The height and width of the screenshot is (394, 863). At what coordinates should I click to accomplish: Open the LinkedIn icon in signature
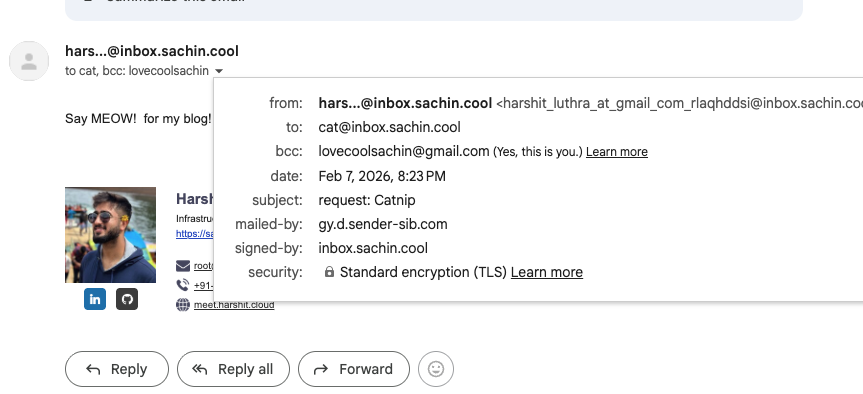pyautogui.click(x=95, y=299)
